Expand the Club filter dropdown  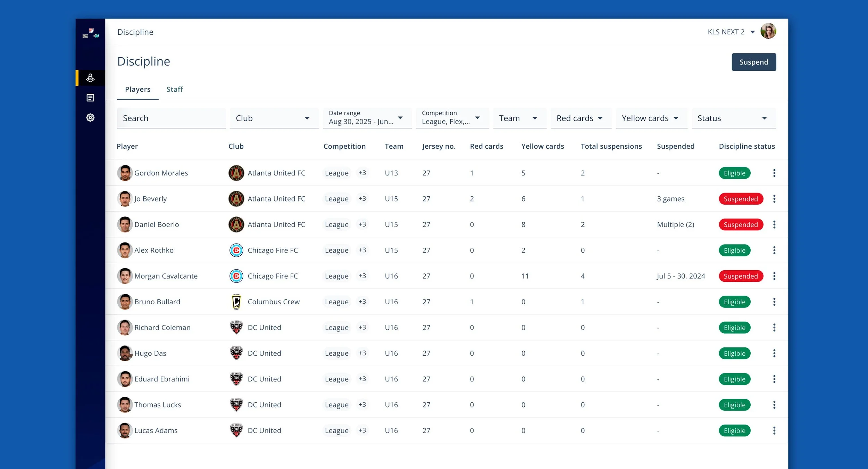click(x=274, y=118)
